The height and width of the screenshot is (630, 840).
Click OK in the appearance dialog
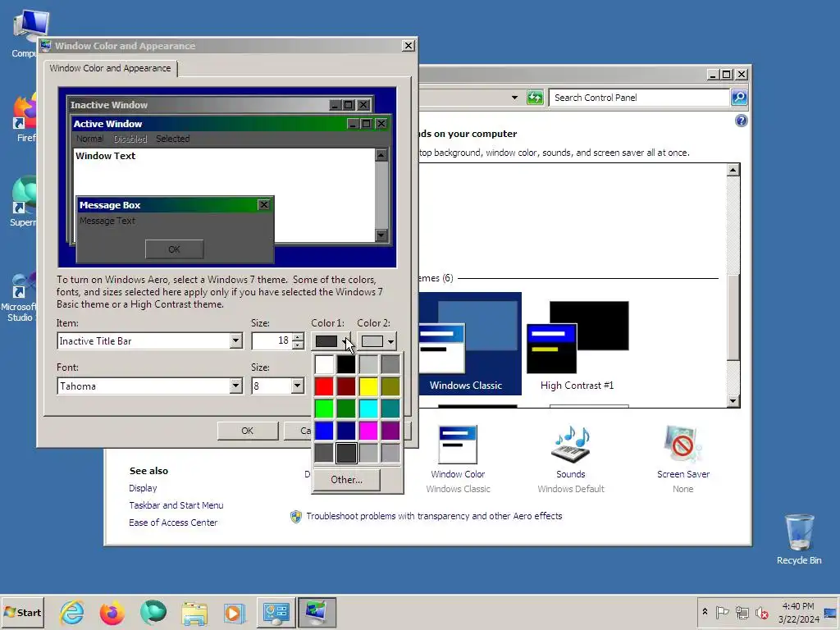pos(247,431)
